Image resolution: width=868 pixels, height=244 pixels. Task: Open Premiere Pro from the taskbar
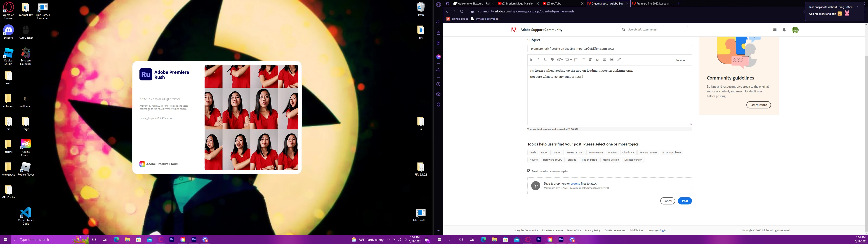[x=172, y=240]
